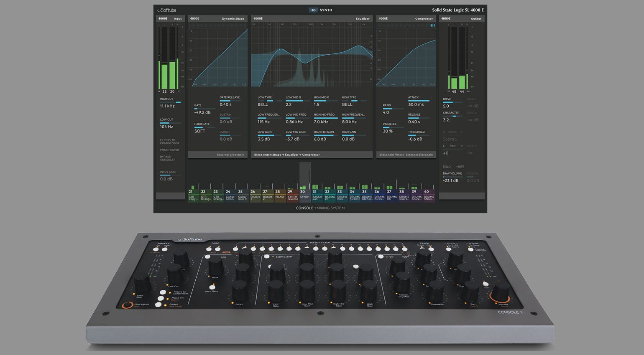Adjust the Attack 30.0 ms slider
This screenshot has width=644, height=355.
tap(419, 101)
